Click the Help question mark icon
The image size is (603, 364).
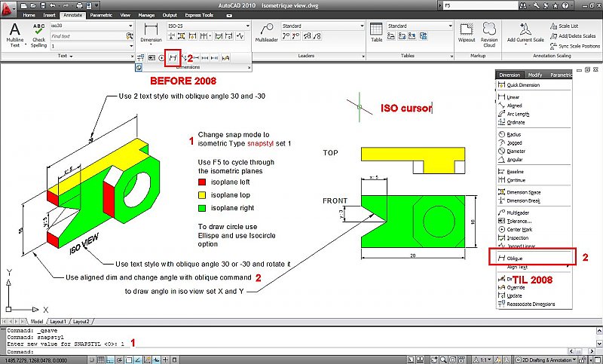[565, 5]
